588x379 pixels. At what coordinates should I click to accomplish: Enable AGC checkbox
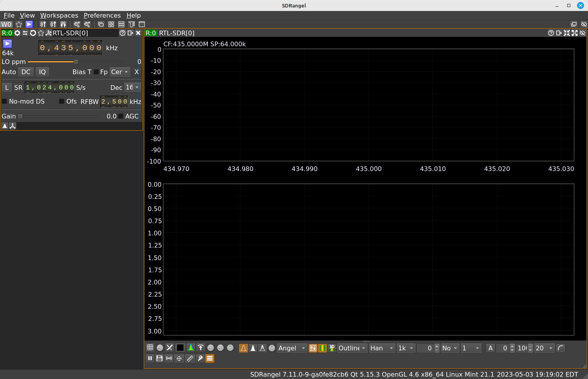pyautogui.click(x=121, y=116)
